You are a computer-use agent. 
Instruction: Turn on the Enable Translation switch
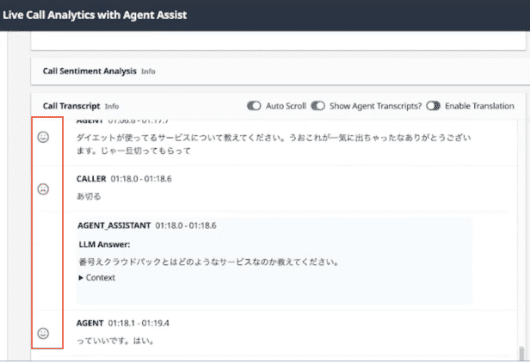click(433, 106)
